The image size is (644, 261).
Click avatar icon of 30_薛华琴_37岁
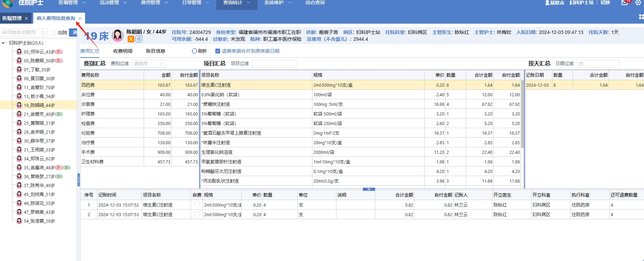point(19,141)
